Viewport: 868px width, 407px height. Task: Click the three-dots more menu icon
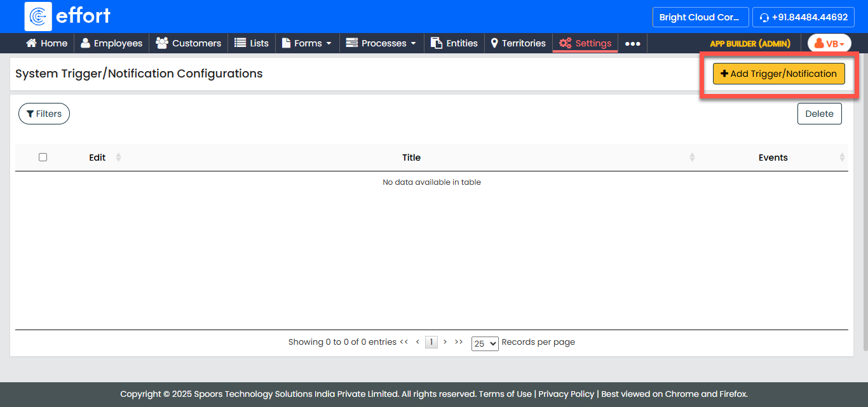tap(632, 44)
